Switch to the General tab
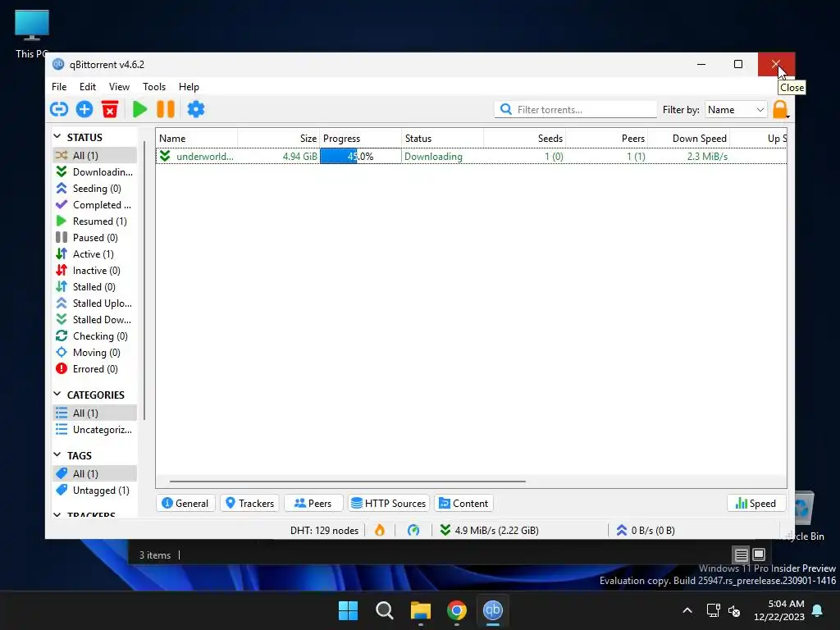Viewport: 840px width, 630px height. pyautogui.click(x=185, y=504)
